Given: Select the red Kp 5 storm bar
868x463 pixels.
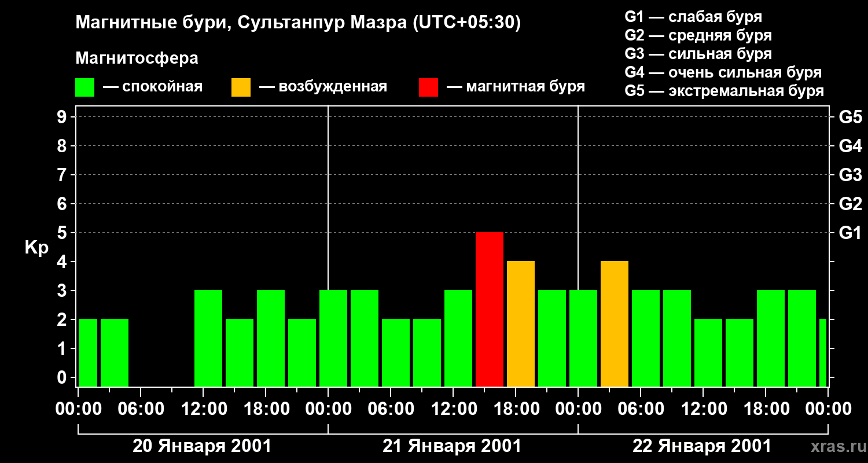Looking at the screenshot, I should point(490,310).
